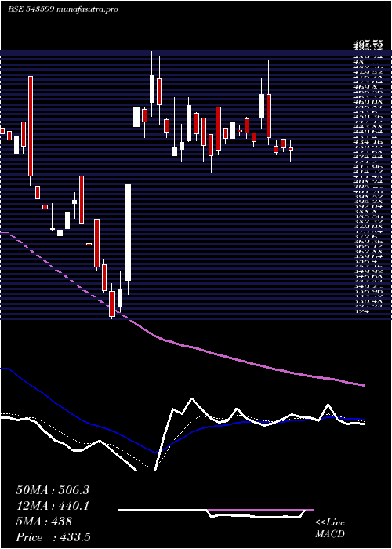Click the "Price : 433.5" readout

tap(55, 537)
